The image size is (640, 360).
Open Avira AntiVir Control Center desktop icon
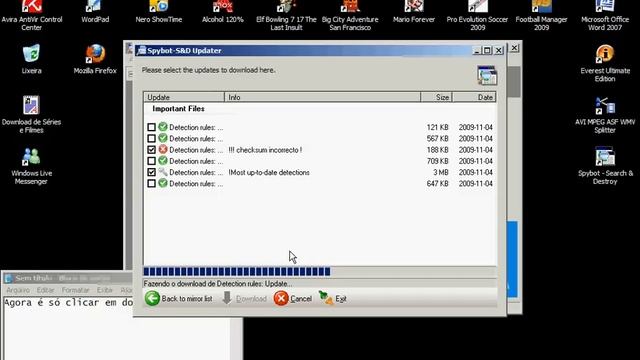point(32,16)
